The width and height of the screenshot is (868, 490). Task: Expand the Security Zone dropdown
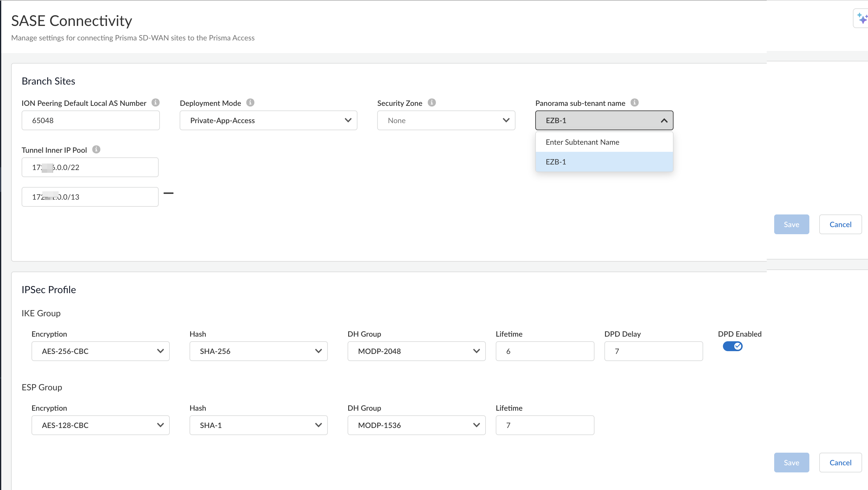[x=446, y=120]
